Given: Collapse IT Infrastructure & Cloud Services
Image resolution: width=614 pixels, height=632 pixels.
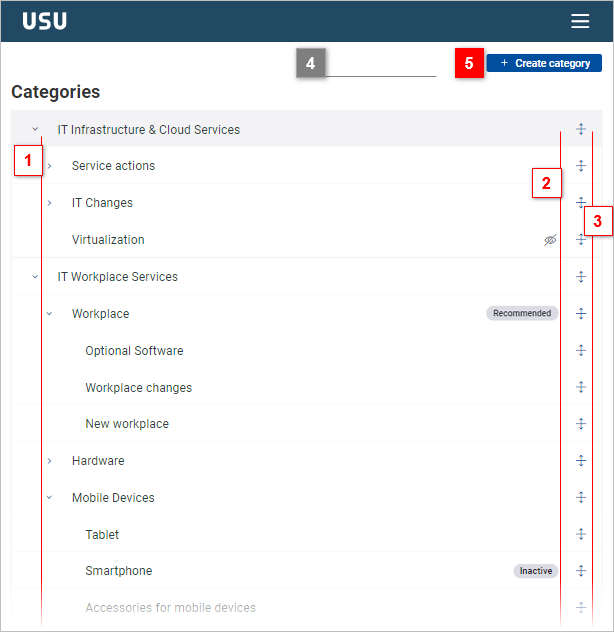Looking at the screenshot, I should [x=35, y=130].
